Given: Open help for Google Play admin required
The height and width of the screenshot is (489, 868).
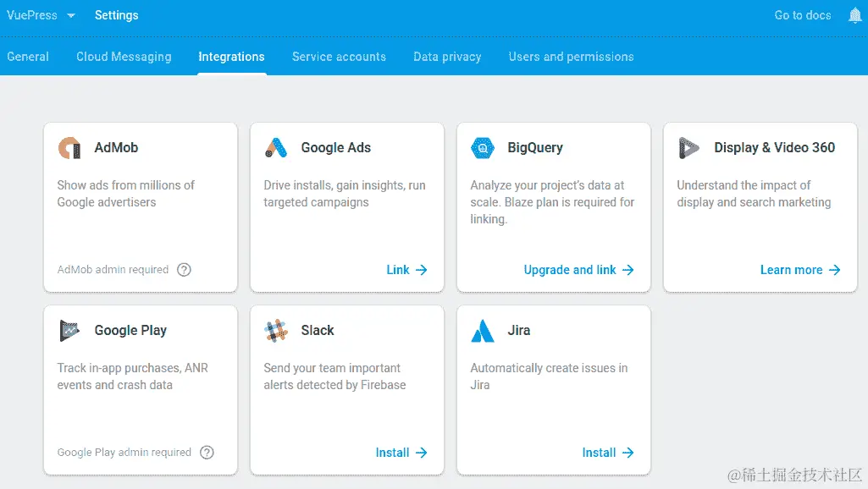Looking at the screenshot, I should point(207,453).
